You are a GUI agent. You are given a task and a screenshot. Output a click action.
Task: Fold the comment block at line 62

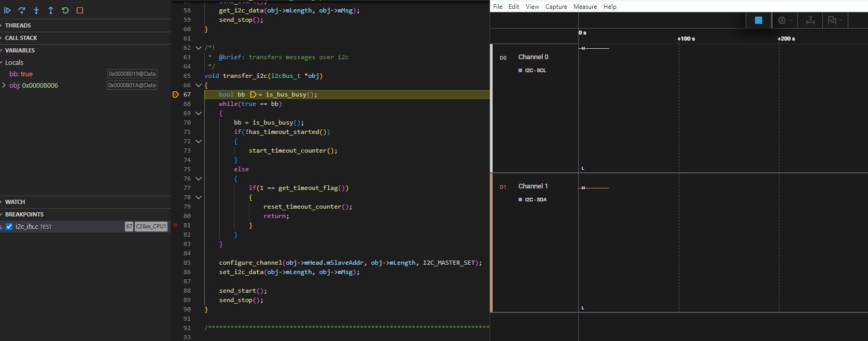click(199, 48)
